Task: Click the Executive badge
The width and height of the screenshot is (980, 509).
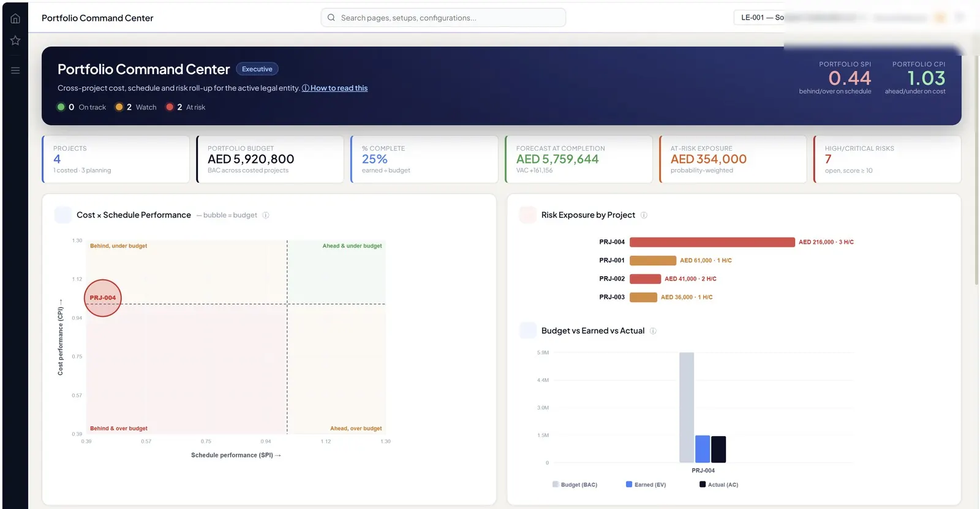Action: coord(257,69)
